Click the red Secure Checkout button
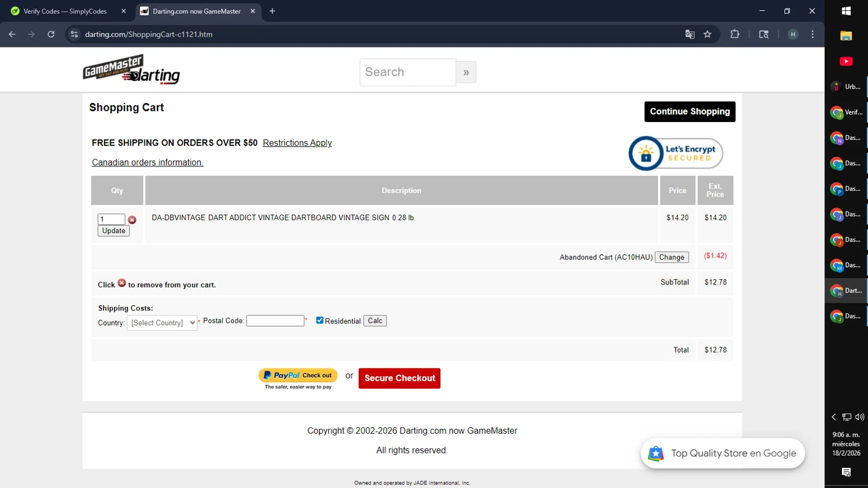The width and height of the screenshot is (868, 488). pyautogui.click(x=399, y=378)
